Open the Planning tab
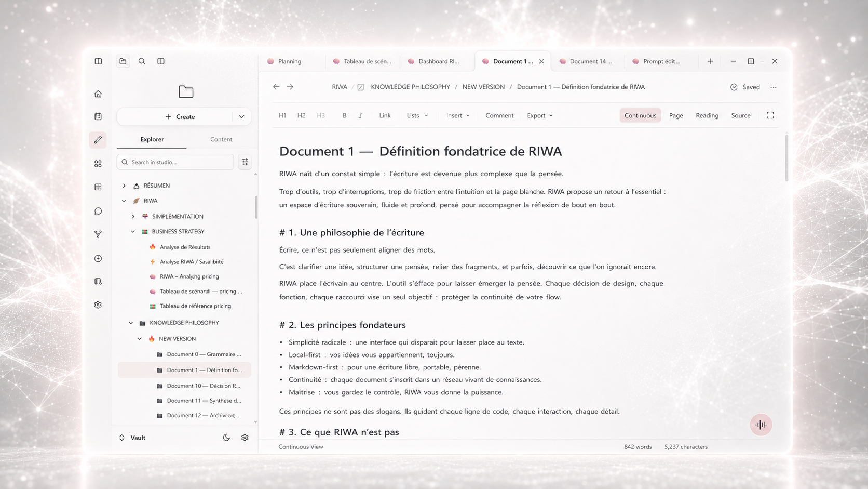Screen dimensions: 868x489 pos(290,61)
